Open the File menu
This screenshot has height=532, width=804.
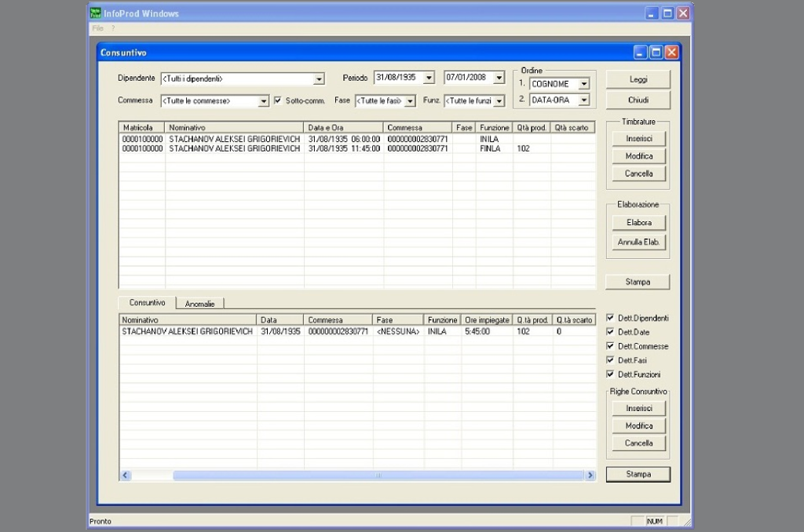coord(97,28)
